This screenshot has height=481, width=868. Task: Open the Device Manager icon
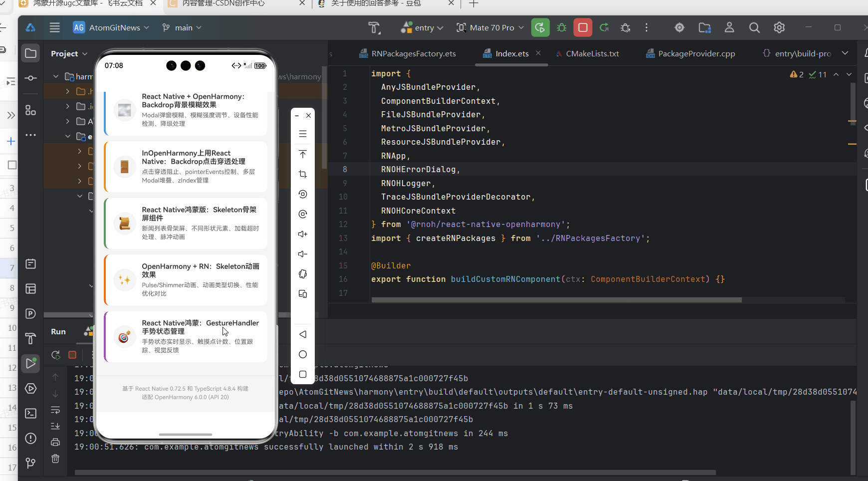pos(705,27)
